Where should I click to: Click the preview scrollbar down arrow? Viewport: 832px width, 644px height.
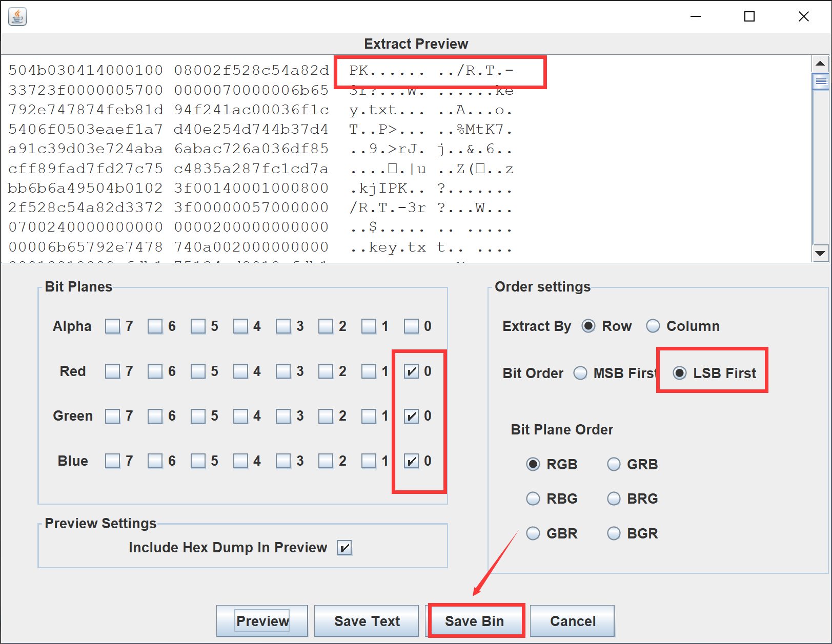(820, 253)
